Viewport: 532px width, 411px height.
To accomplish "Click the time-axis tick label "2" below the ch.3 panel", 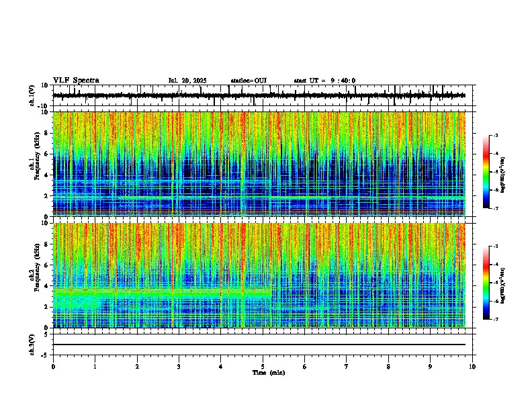I will pos(137,367).
